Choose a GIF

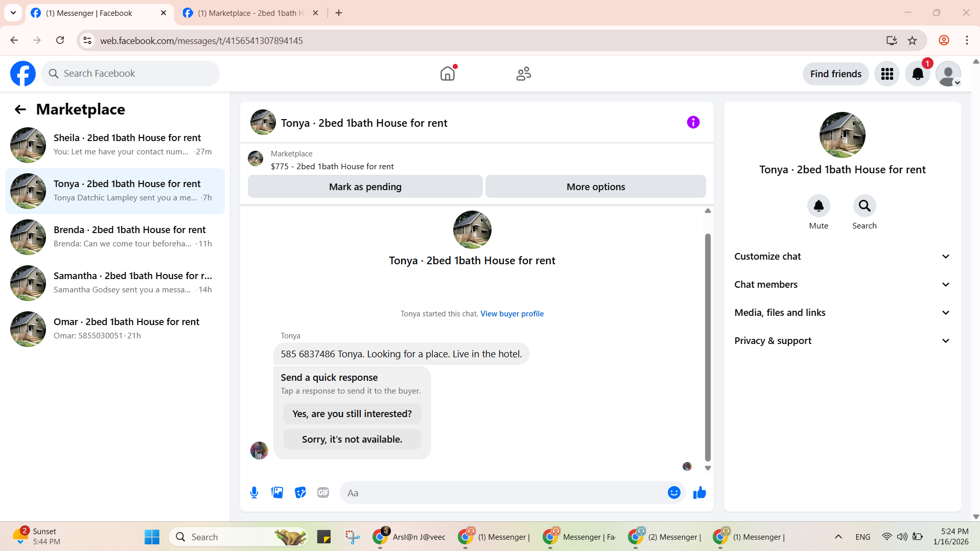click(x=323, y=493)
